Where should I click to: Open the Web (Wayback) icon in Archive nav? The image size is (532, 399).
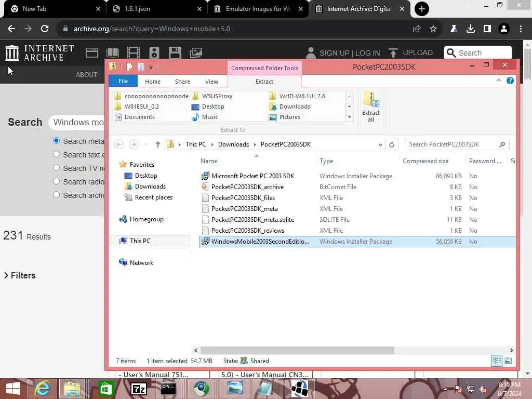[91, 53]
